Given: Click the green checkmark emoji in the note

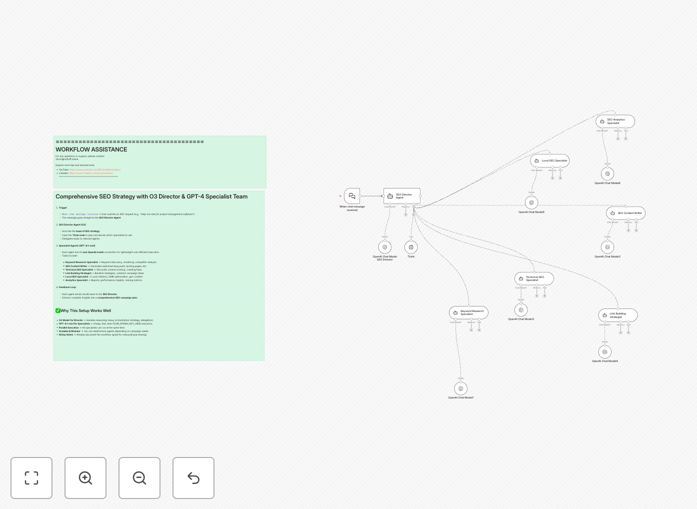Looking at the screenshot, I should coord(58,311).
